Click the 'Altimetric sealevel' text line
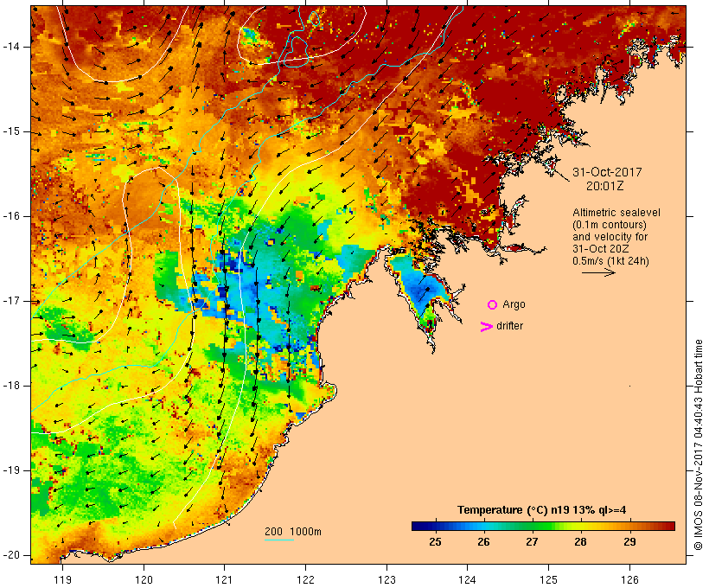 616,213
